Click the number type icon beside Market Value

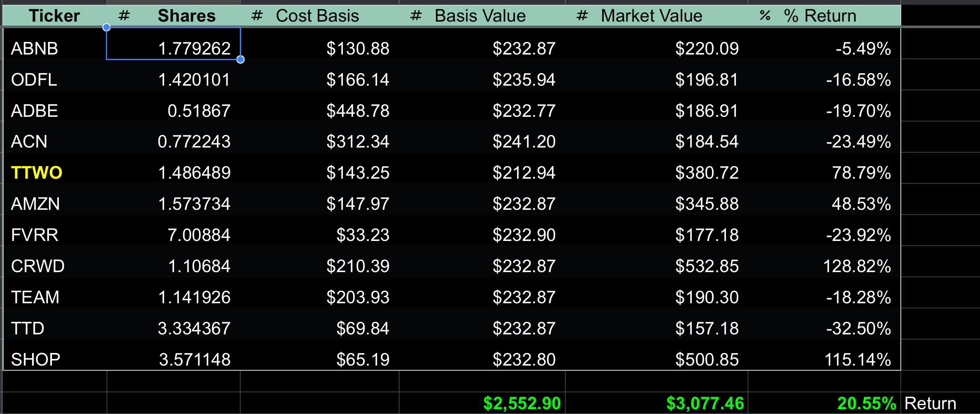coord(582,16)
